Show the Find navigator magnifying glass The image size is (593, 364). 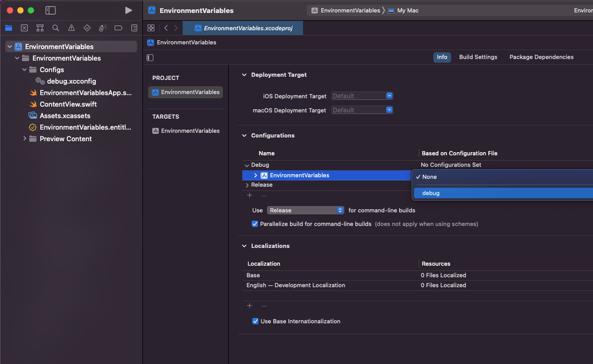(x=55, y=27)
